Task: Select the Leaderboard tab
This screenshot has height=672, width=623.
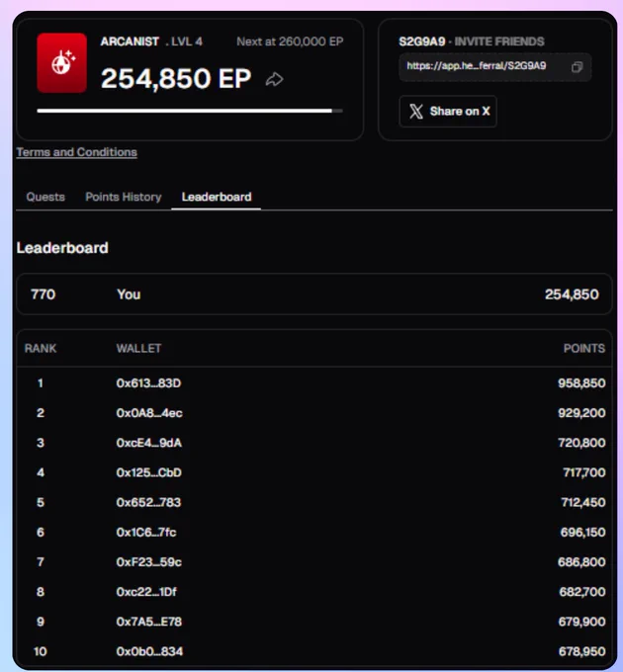Action: [217, 197]
